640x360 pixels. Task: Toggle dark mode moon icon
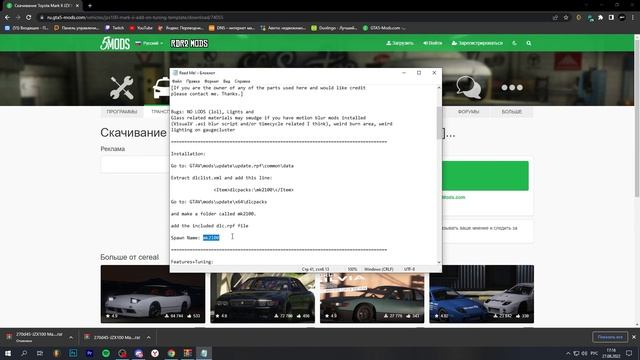[515, 43]
